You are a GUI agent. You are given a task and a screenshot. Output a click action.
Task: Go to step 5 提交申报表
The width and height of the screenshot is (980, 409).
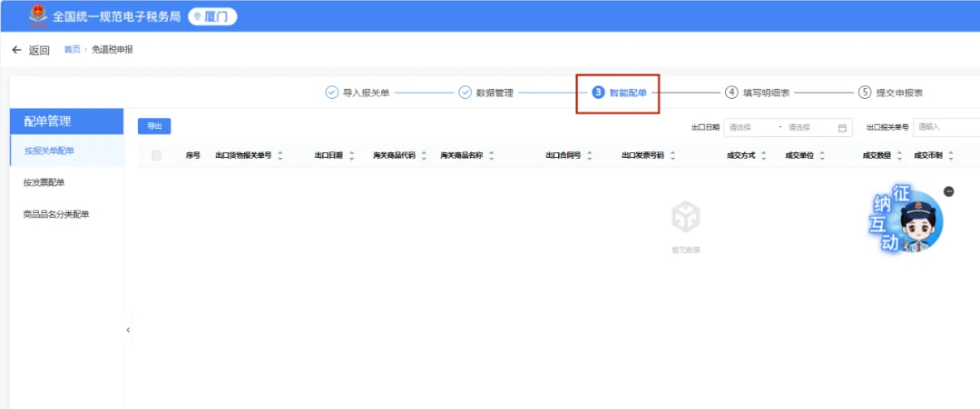point(891,93)
